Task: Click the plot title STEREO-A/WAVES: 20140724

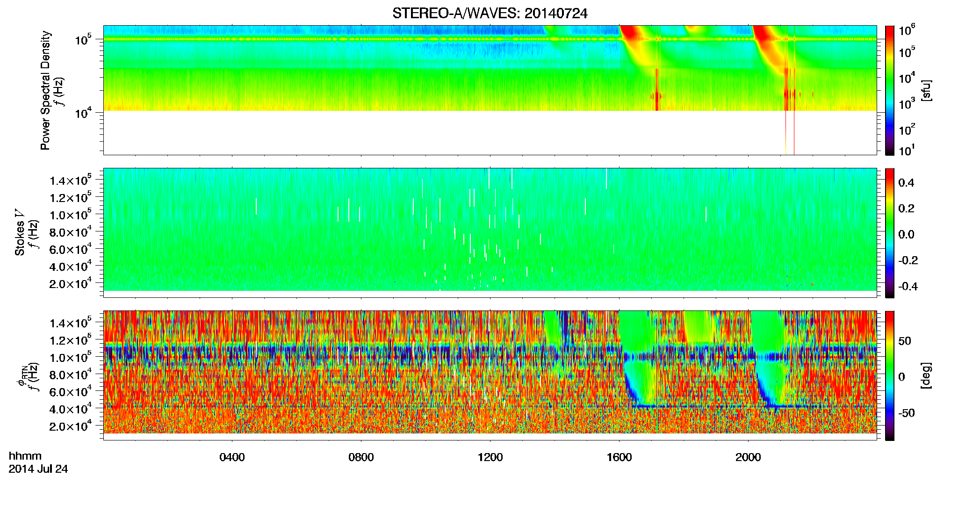Action: [x=490, y=14]
